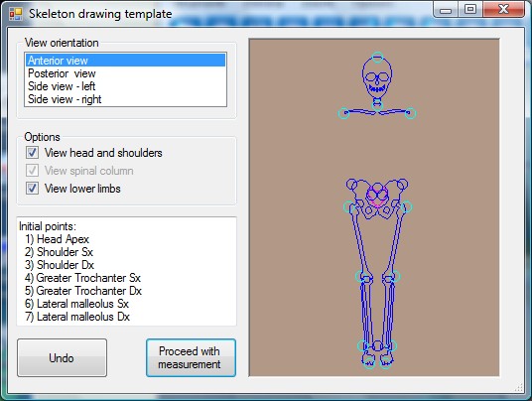Screen dimensions: 532x401
Task: Minimize the Skeleton drawing template window
Action: [446, 9]
